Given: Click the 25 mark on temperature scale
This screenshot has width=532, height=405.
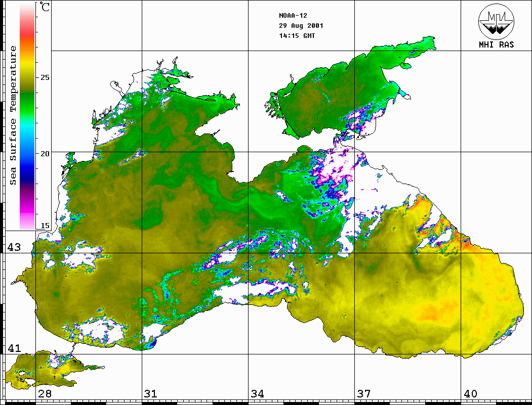Looking at the screenshot, I should (45, 77).
